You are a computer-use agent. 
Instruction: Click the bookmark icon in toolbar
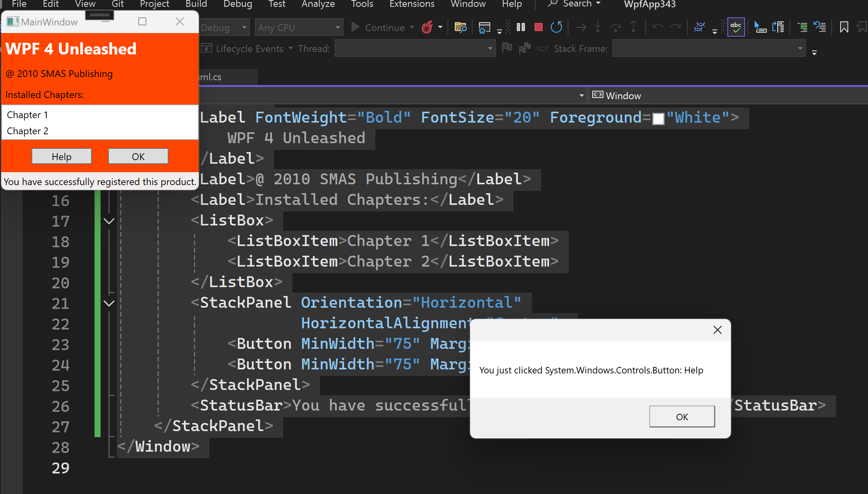tap(844, 27)
